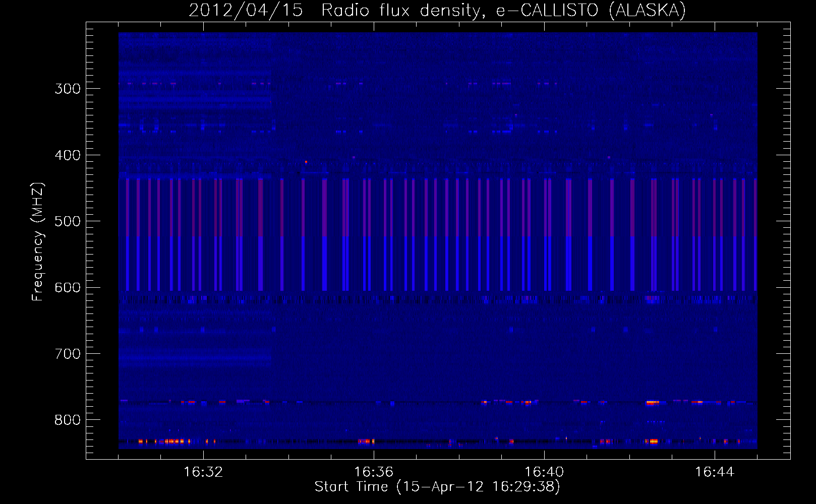Click the 500 frequency tick label
Viewport: 816px width, 504px height.
[x=68, y=221]
